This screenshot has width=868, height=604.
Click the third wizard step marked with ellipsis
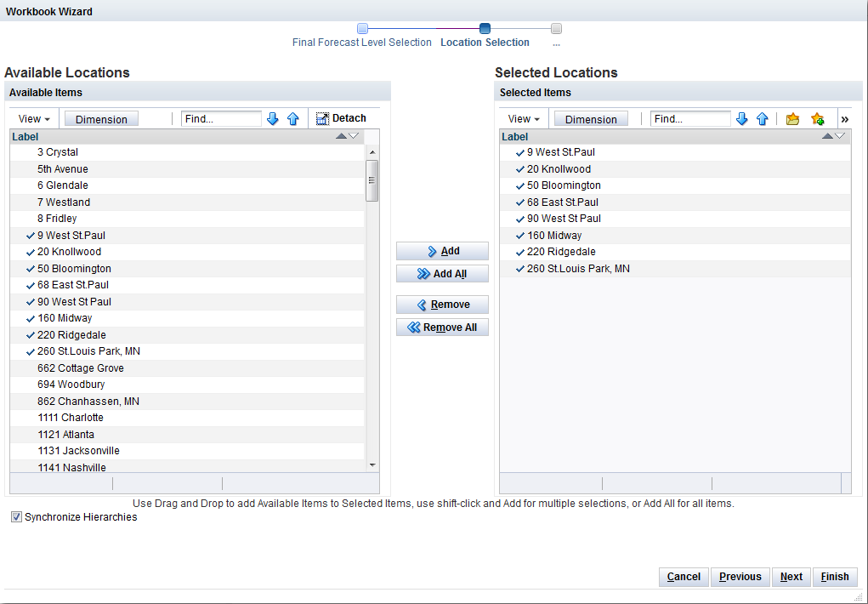(x=556, y=29)
